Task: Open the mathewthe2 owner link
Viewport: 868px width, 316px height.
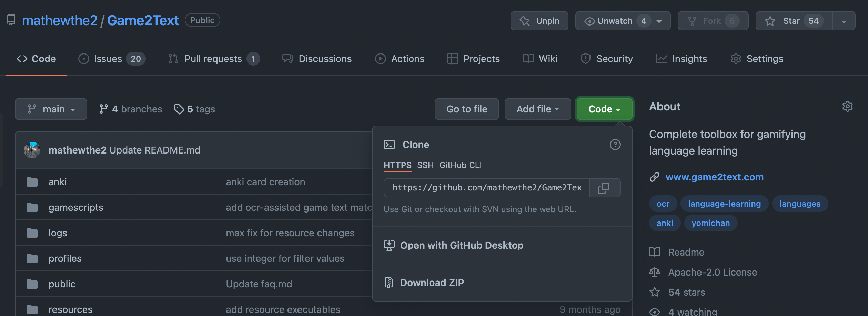Action: (x=60, y=20)
